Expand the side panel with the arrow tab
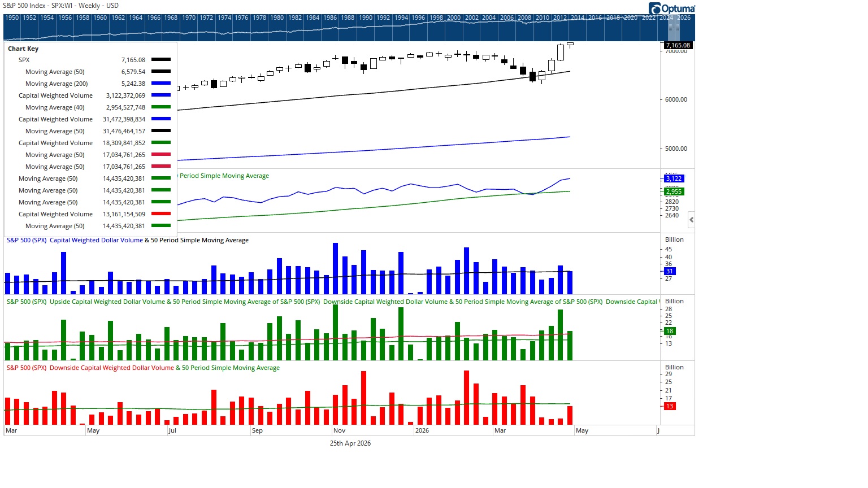This screenshot has width=868, height=488. (x=691, y=220)
